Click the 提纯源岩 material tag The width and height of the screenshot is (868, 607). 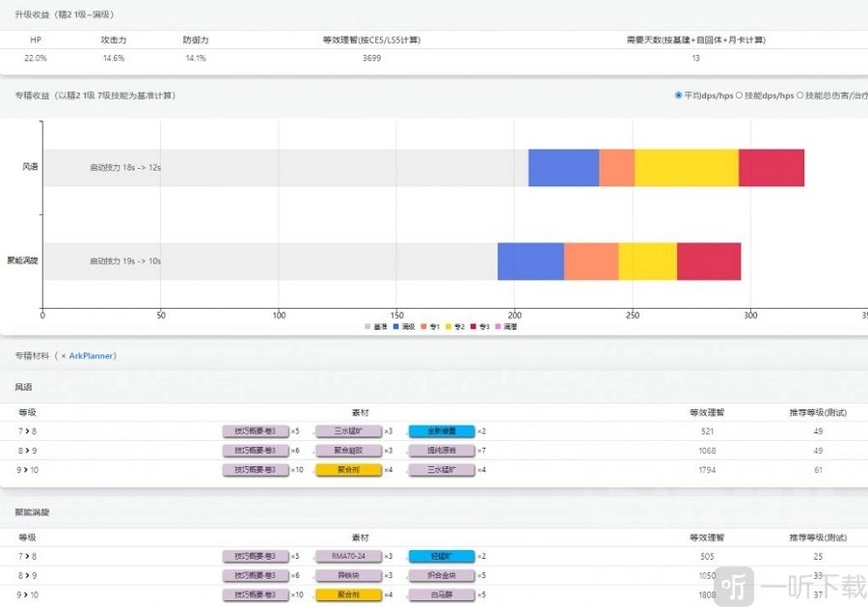point(441,451)
